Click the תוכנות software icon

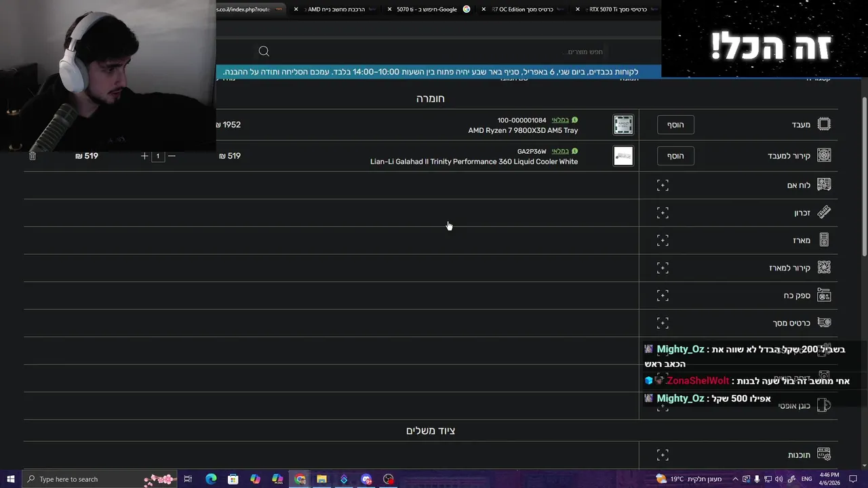(x=824, y=455)
